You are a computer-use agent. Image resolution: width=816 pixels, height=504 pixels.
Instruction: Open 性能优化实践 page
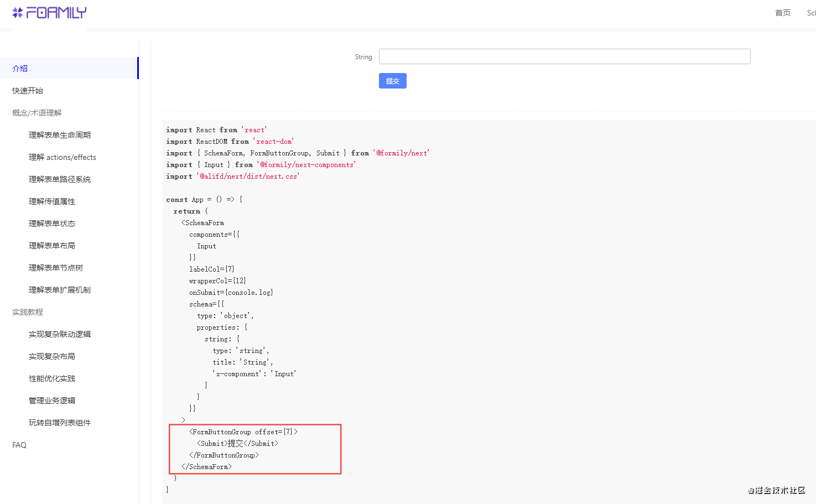pyautogui.click(x=52, y=378)
